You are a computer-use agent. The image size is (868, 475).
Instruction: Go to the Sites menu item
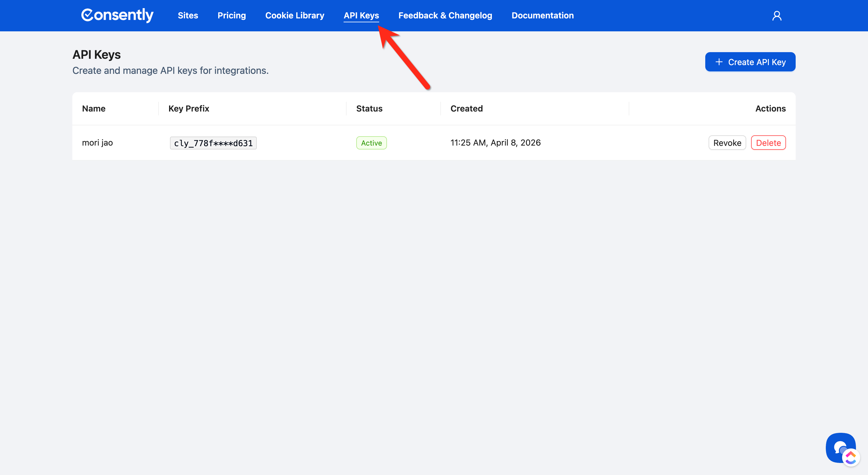(x=188, y=15)
